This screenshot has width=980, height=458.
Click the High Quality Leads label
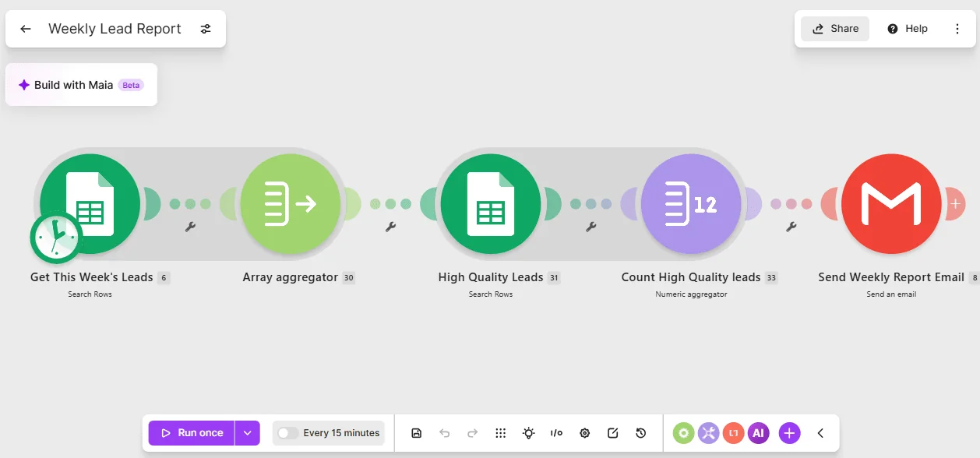click(491, 277)
